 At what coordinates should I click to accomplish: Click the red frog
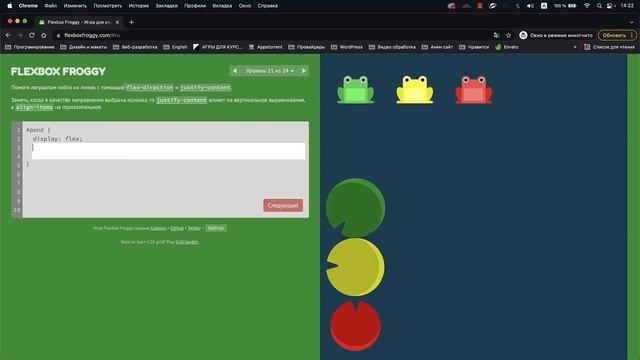(x=474, y=89)
